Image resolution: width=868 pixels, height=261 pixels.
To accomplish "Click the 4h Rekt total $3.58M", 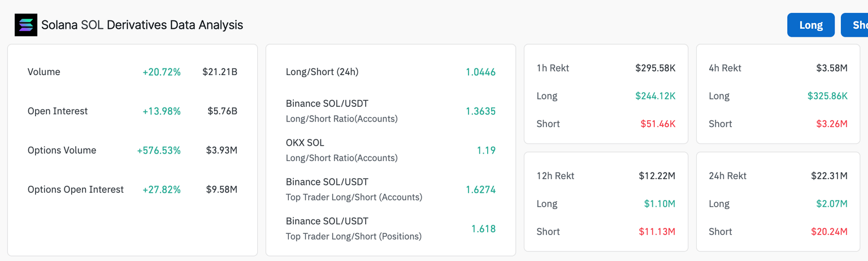I will [x=831, y=68].
